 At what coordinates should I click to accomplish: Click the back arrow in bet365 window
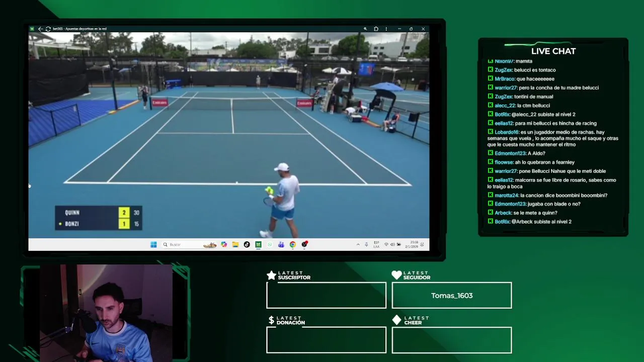pyautogui.click(x=41, y=29)
